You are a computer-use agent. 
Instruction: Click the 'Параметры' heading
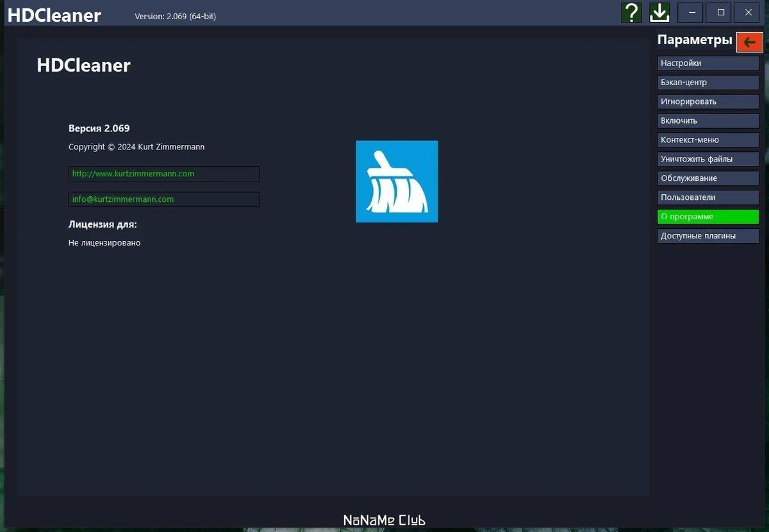coord(695,40)
